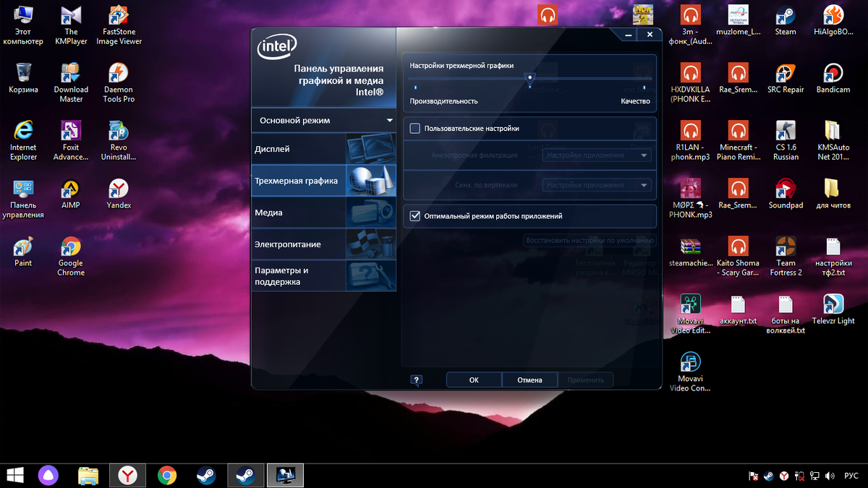Open Yandex Browser from taskbar

128,475
